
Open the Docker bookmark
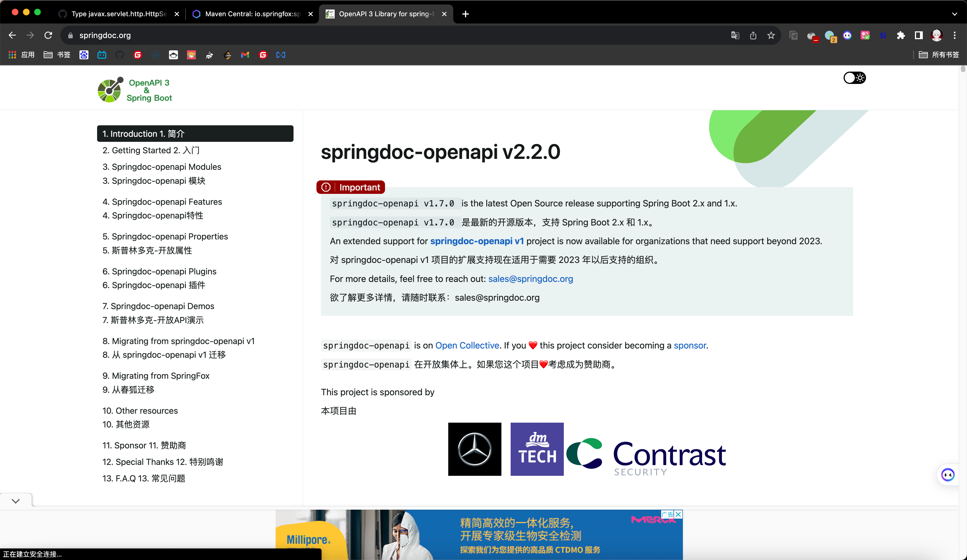[x=155, y=55]
